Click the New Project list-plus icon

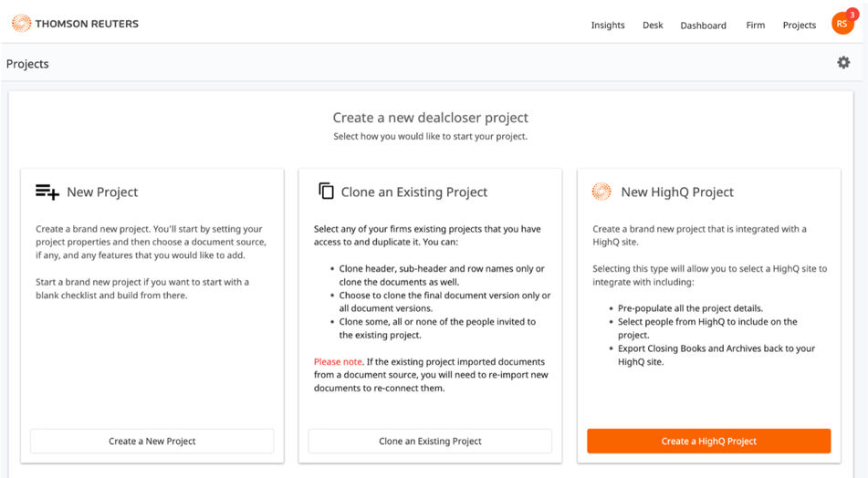coord(47,192)
